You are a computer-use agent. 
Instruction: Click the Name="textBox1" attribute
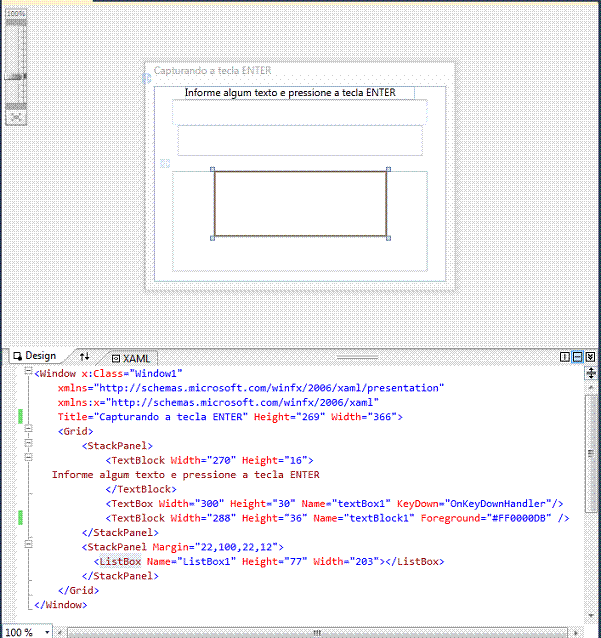point(346,504)
